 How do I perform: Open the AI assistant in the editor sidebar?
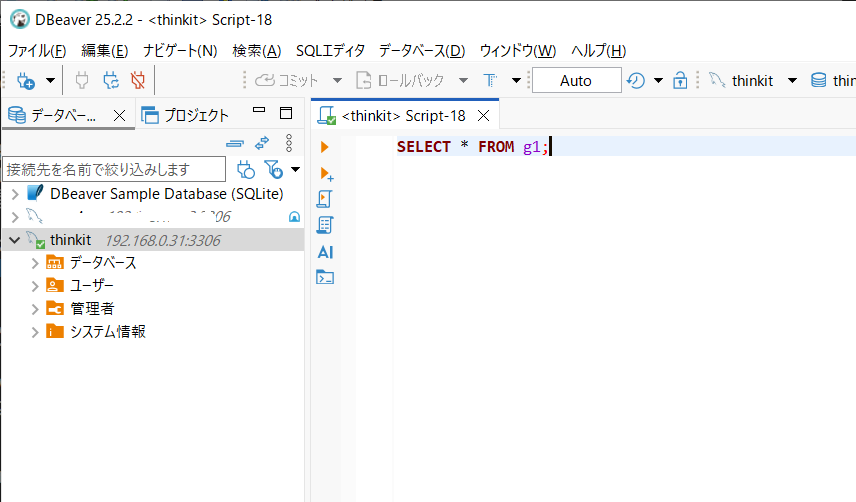point(325,252)
